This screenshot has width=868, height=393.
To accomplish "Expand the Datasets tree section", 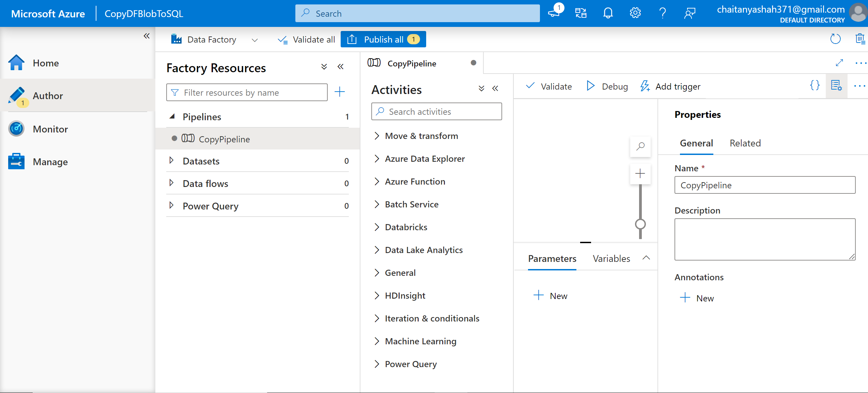I will 171,160.
